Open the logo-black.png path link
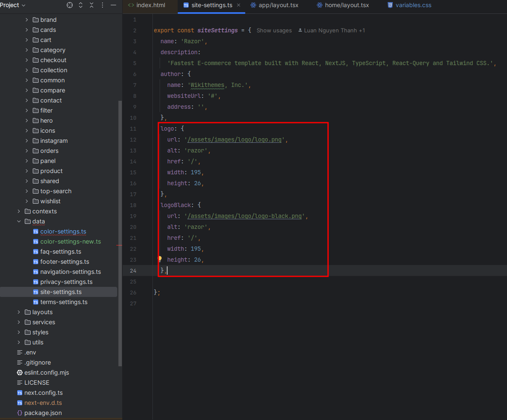Screen dimensions: 507x420 (244, 216)
